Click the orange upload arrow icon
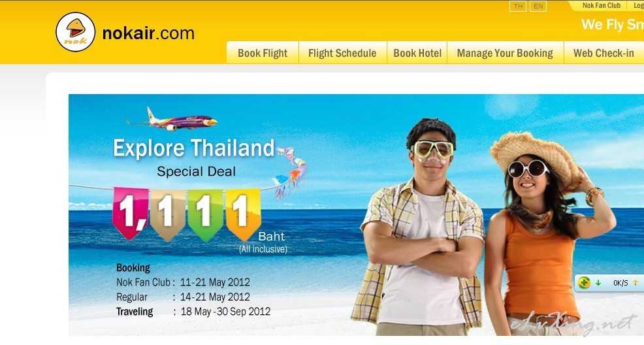644x345 pixels. click(636, 282)
